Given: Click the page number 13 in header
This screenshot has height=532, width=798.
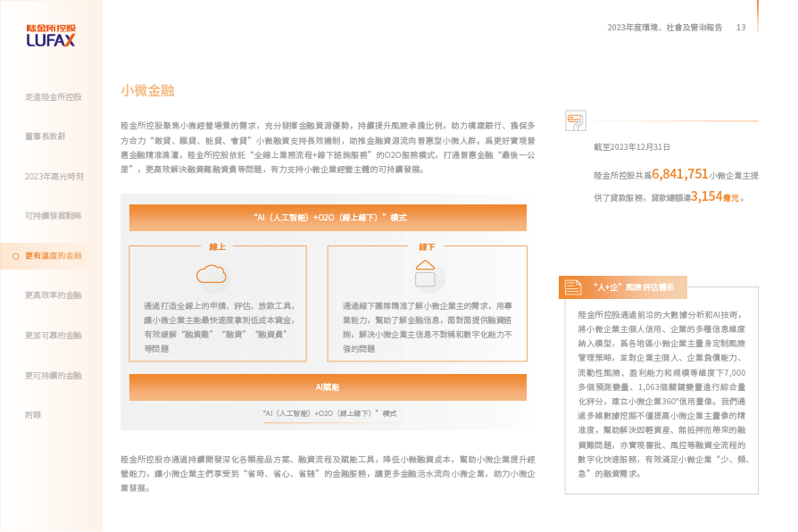Looking at the screenshot, I should tap(741, 28).
